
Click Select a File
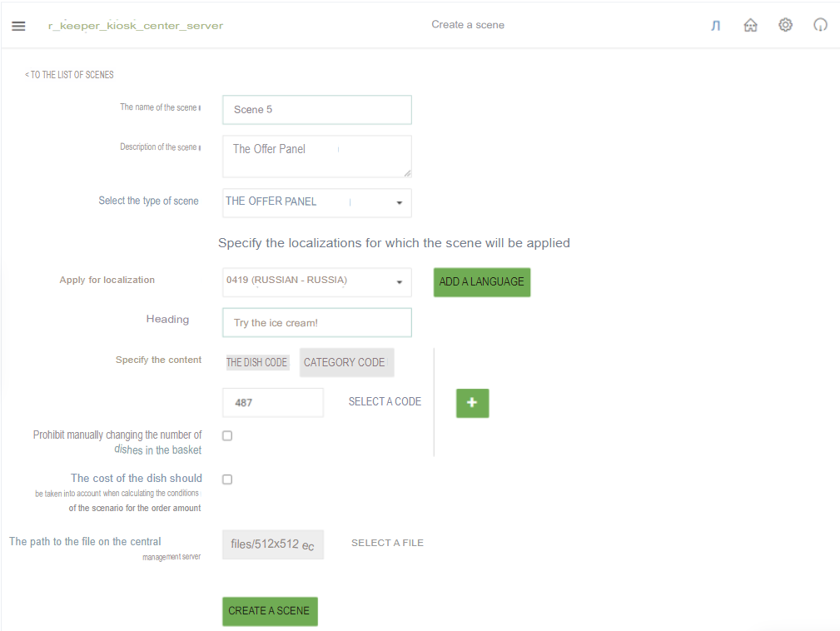(387, 543)
